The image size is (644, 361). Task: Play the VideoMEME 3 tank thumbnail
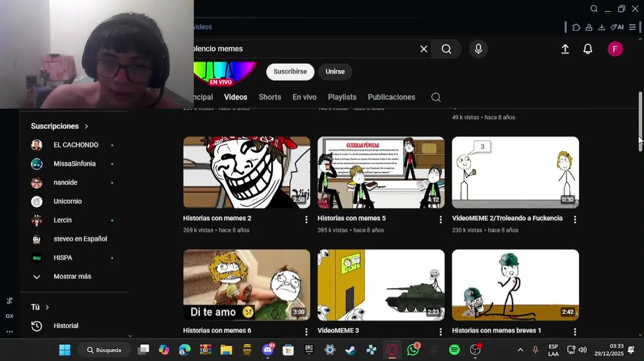381,285
